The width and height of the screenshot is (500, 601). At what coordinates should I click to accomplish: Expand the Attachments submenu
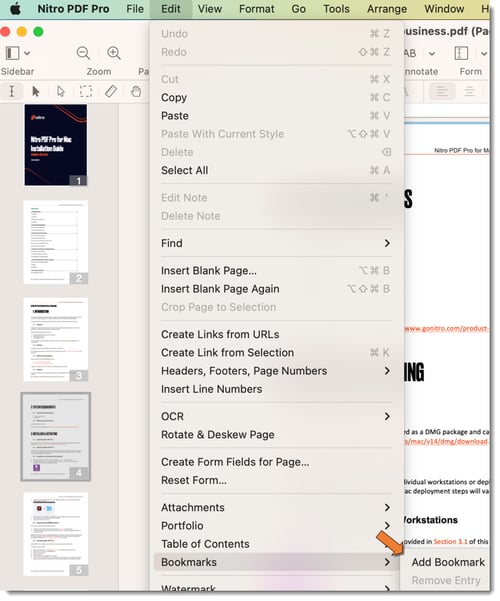275,507
